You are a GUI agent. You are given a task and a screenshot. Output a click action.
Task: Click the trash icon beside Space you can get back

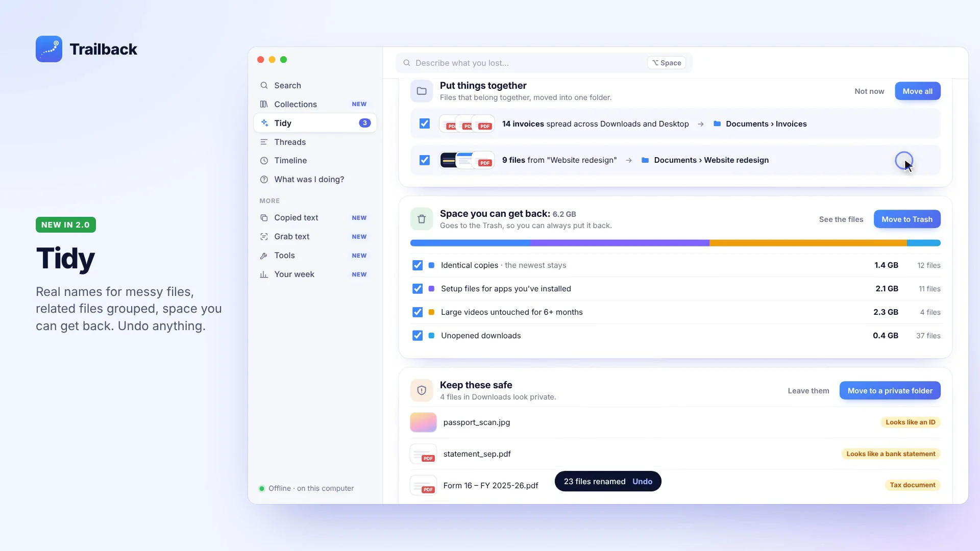click(422, 219)
